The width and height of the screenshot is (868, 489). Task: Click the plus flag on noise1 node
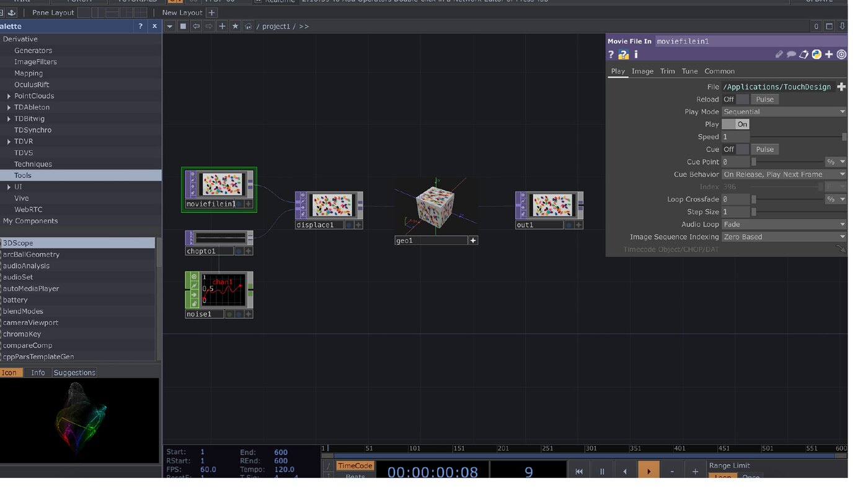(x=248, y=314)
